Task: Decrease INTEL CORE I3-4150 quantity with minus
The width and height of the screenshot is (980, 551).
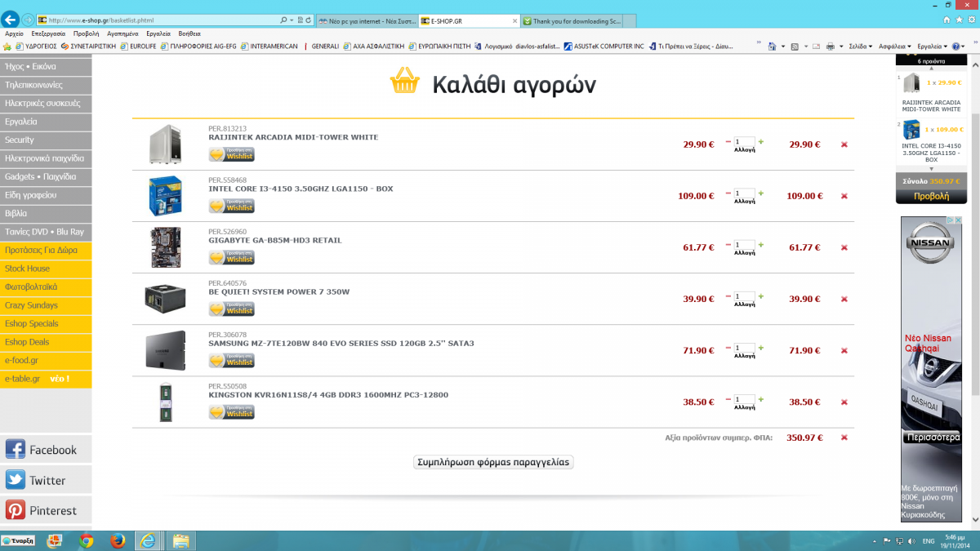Action: (x=728, y=193)
